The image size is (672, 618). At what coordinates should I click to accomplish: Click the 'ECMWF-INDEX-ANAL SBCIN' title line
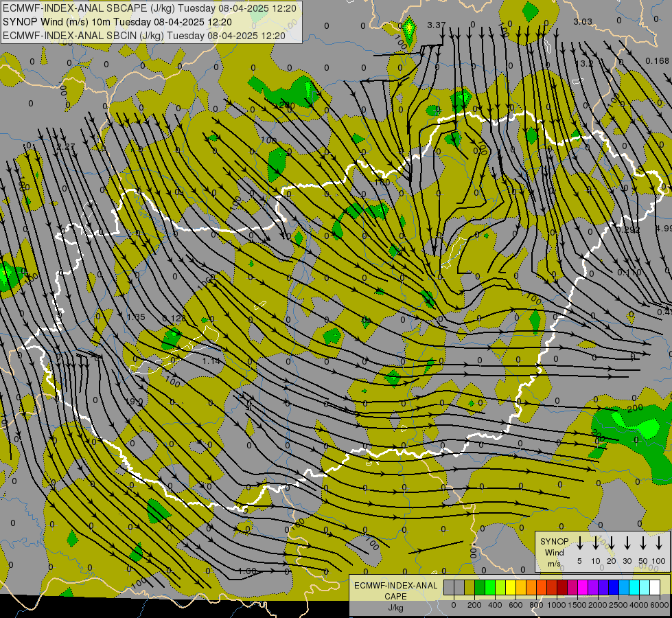tap(144, 36)
